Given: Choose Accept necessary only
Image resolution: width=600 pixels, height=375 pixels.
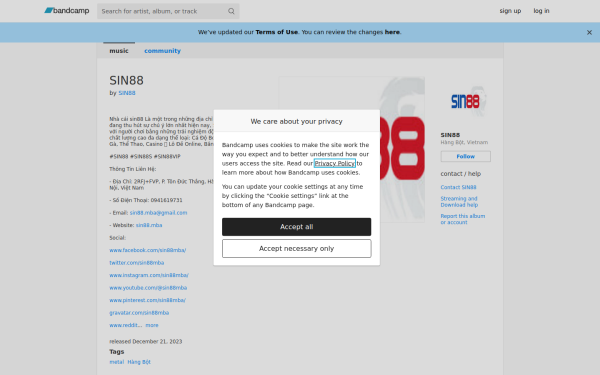Looking at the screenshot, I should (x=297, y=249).
